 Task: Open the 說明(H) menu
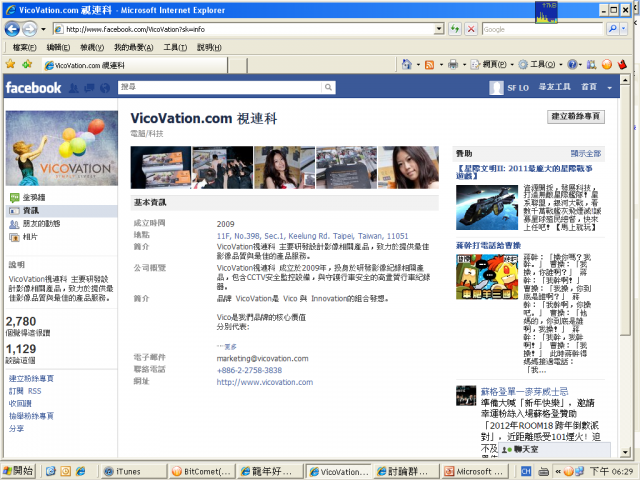click(x=209, y=47)
